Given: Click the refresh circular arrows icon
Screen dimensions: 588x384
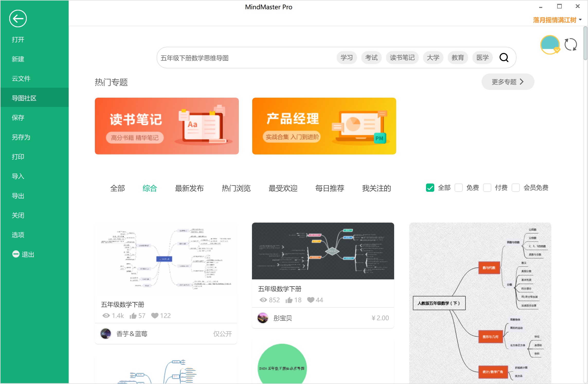Looking at the screenshot, I should pyautogui.click(x=571, y=45).
